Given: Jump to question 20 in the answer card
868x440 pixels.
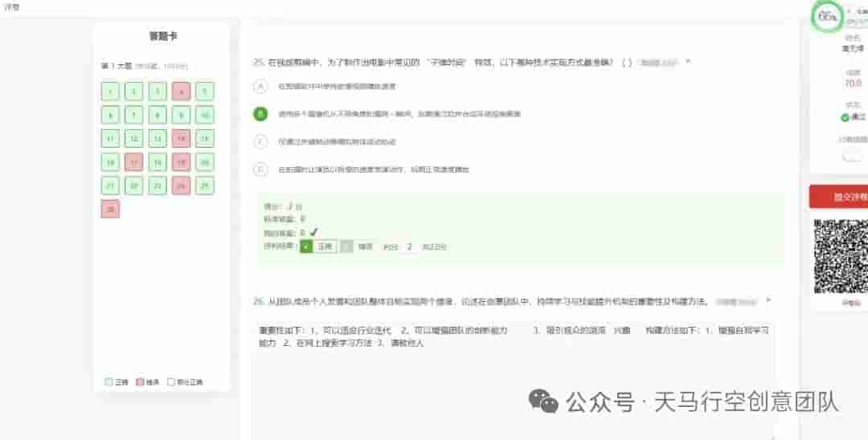Looking at the screenshot, I should click(x=205, y=162).
